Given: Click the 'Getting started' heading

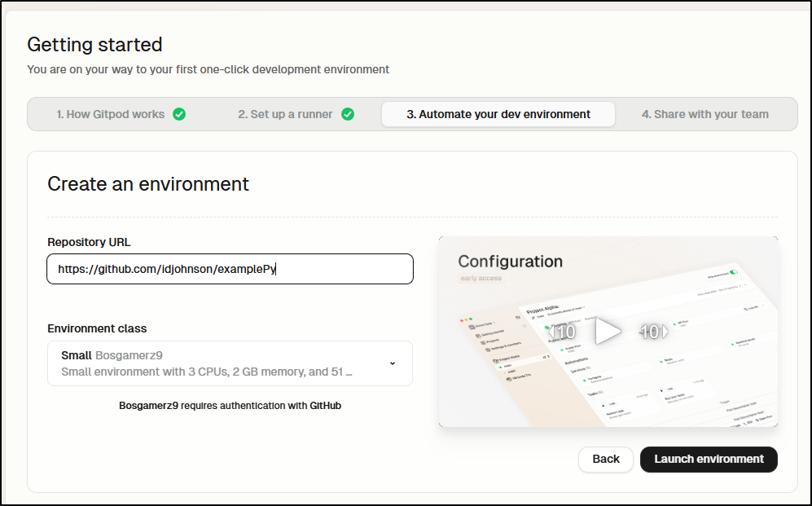Looking at the screenshot, I should click(94, 45).
